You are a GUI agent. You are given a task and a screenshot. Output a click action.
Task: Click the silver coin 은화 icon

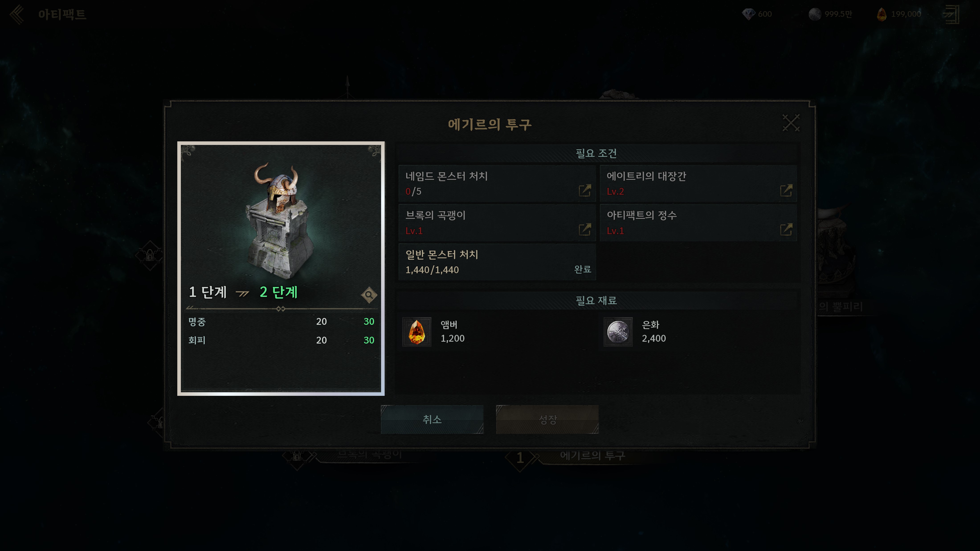618,331
